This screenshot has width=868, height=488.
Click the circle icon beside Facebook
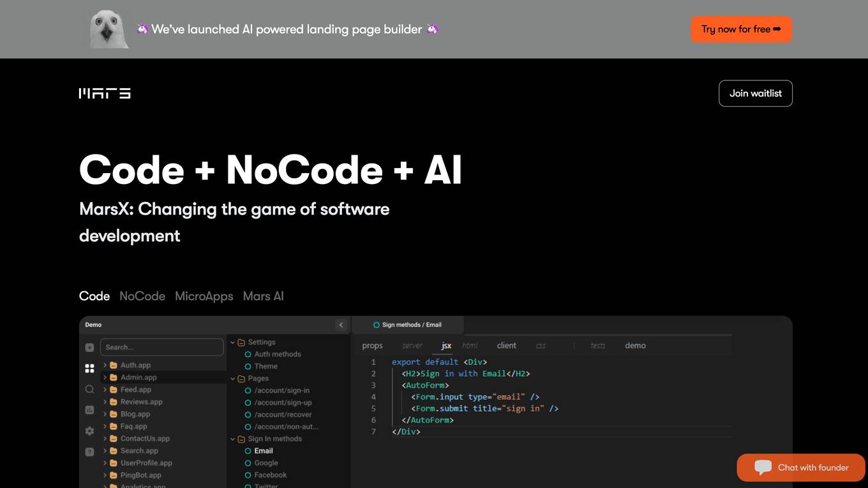click(x=248, y=475)
